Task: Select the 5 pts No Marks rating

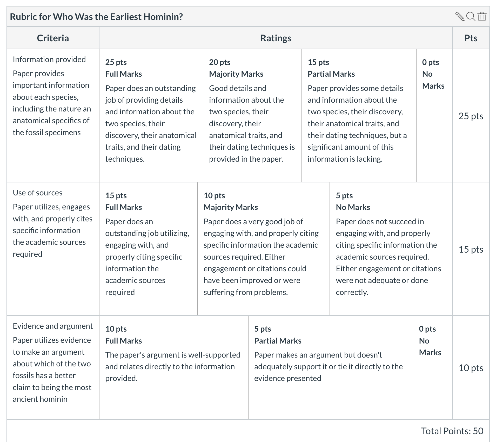Action: click(x=391, y=249)
